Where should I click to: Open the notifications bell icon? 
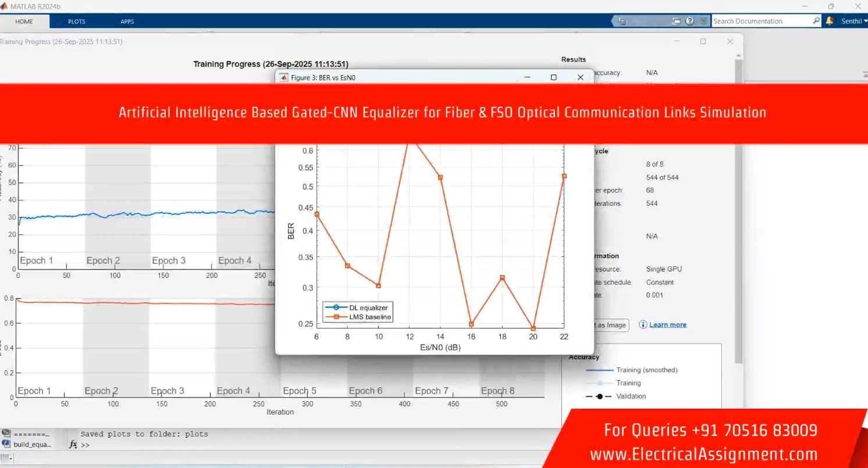point(830,20)
